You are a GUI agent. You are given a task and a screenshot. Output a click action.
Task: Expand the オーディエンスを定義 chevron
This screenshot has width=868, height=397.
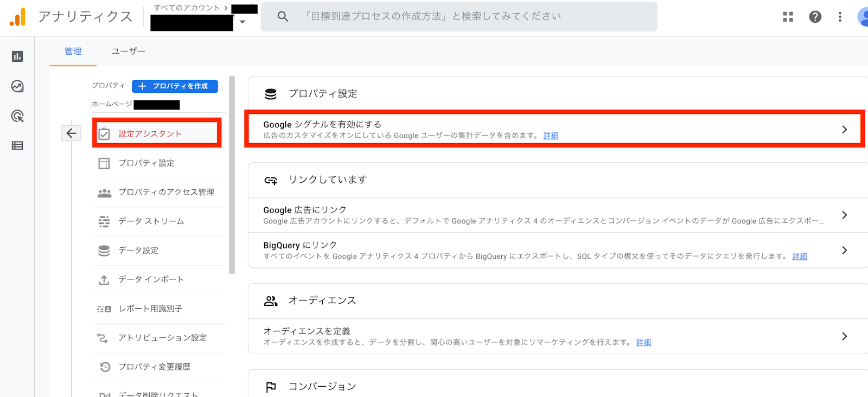pos(844,336)
